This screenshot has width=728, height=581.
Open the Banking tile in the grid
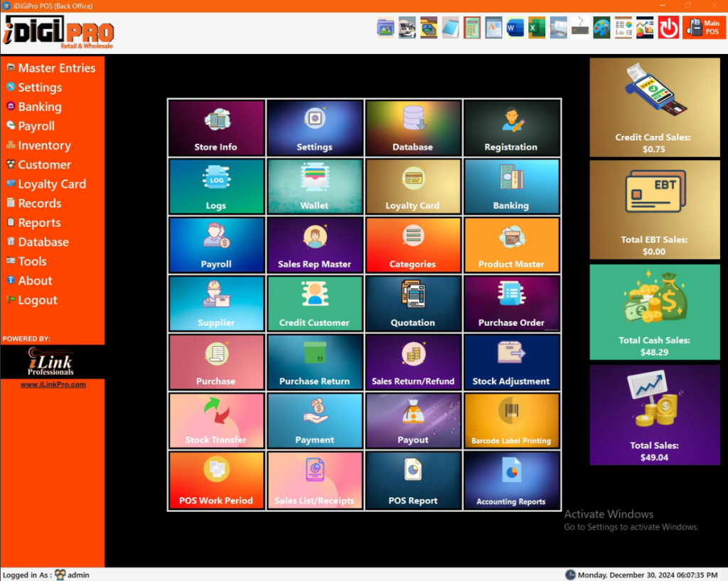[x=512, y=186]
